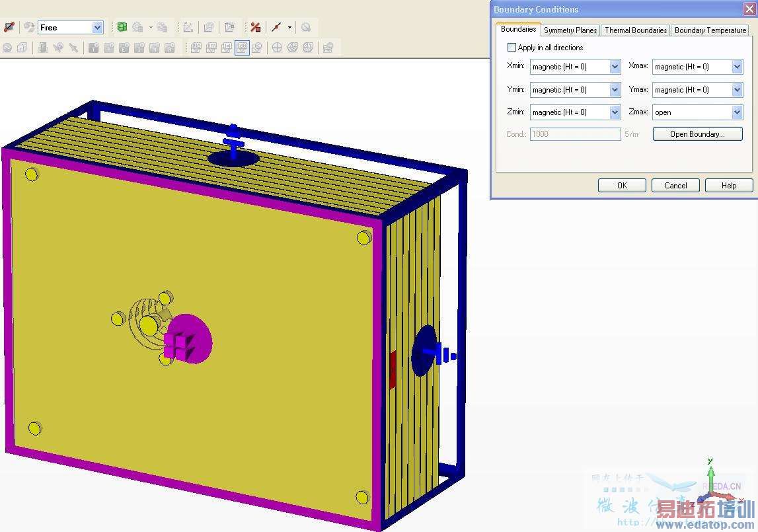The height and width of the screenshot is (532, 758).
Task: Click the blue port on the model's right side
Action: click(x=424, y=352)
